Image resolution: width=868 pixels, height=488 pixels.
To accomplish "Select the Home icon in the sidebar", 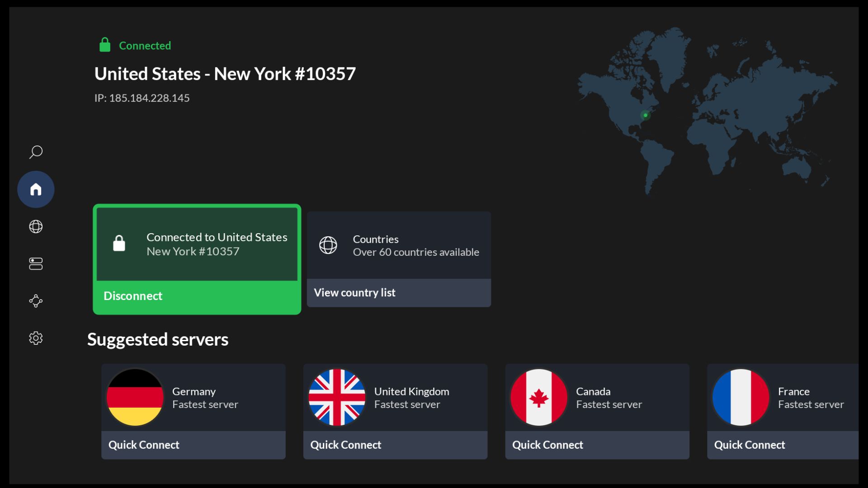I will pyautogui.click(x=36, y=189).
